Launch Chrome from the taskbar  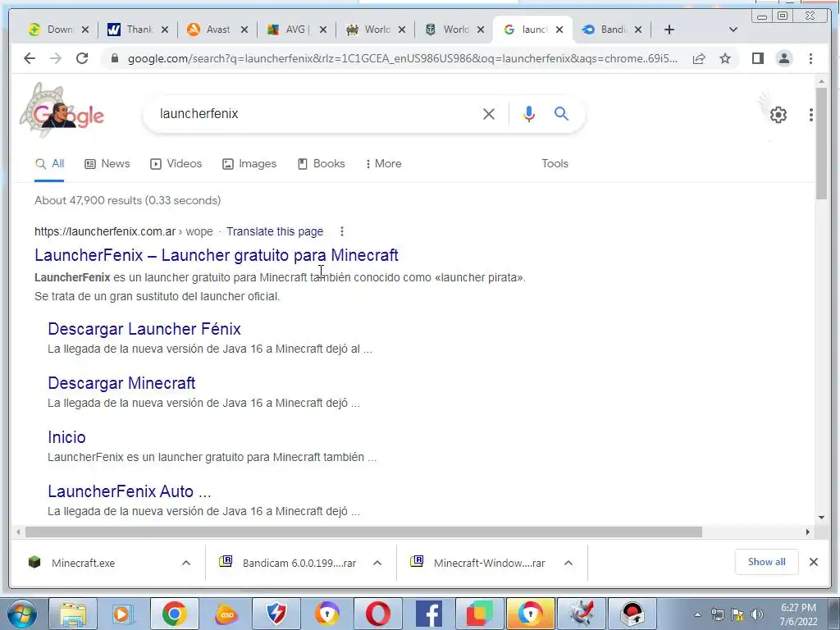(175, 614)
